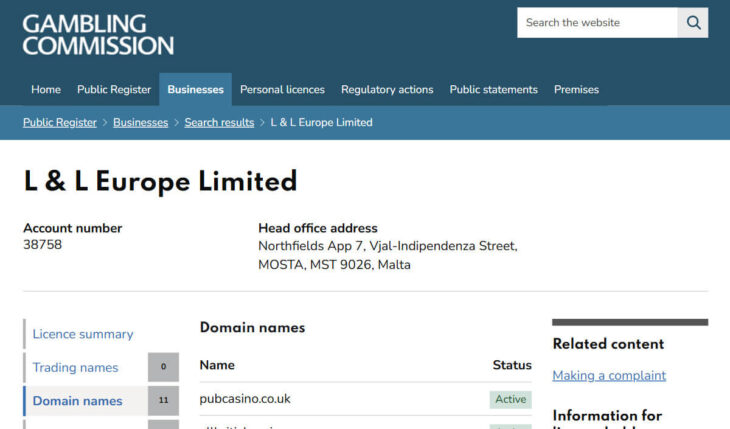This screenshot has width=730, height=429.
Task: Go to Personal licences section
Action: click(x=282, y=89)
